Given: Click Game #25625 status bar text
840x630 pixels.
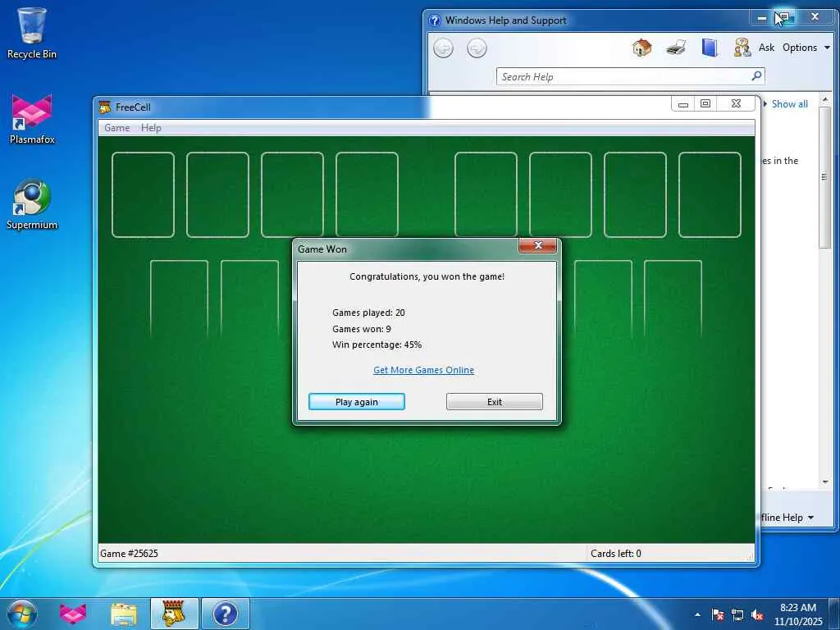Looking at the screenshot, I should 129,554.
